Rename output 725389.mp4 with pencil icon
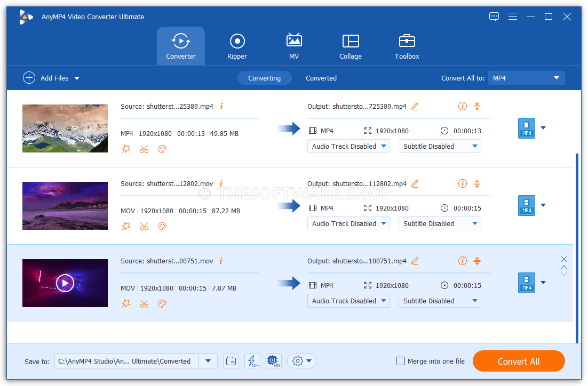The height and width of the screenshot is (386, 588). [415, 107]
